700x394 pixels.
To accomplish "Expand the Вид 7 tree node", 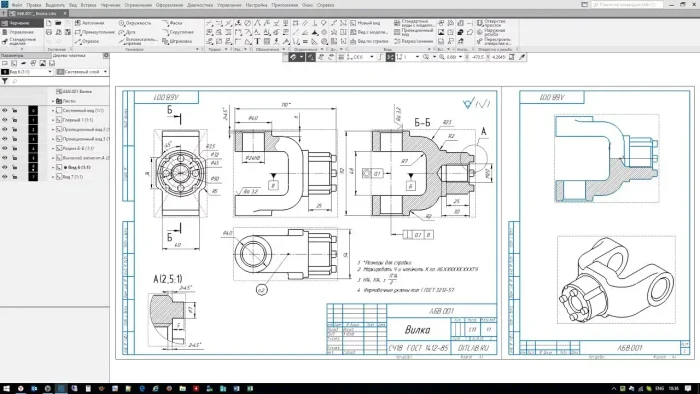I will [x=53, y=177].
